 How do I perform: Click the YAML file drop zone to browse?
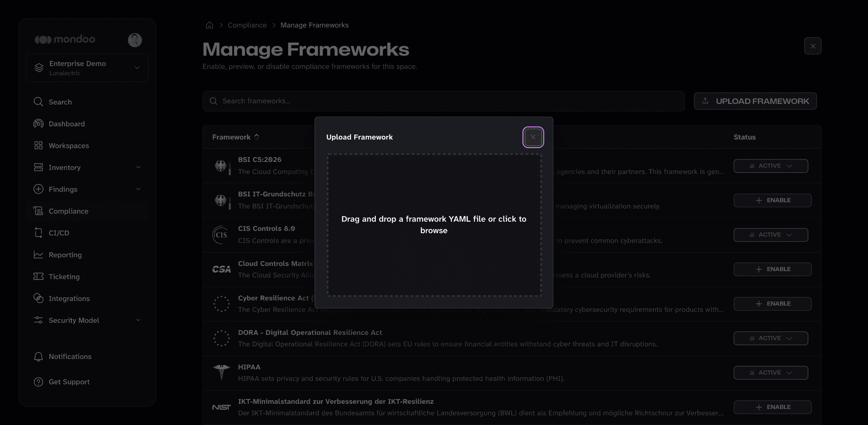[x=434, y=225]
